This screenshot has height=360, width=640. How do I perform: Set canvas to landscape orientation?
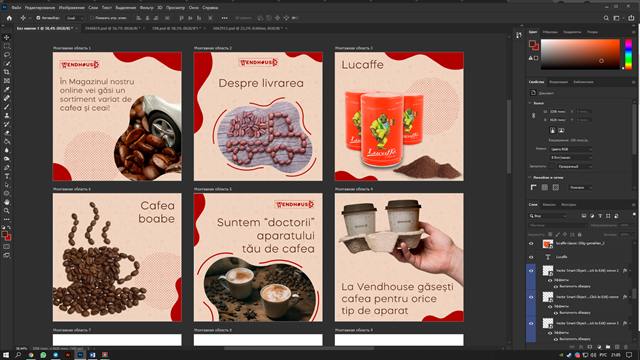tap(561, 130)
